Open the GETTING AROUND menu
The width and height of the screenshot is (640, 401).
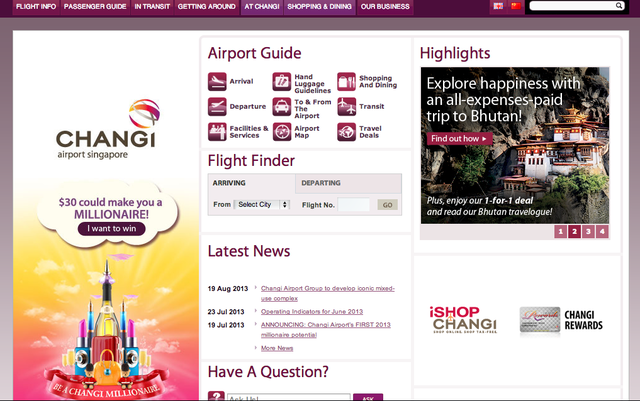[207, 7]
